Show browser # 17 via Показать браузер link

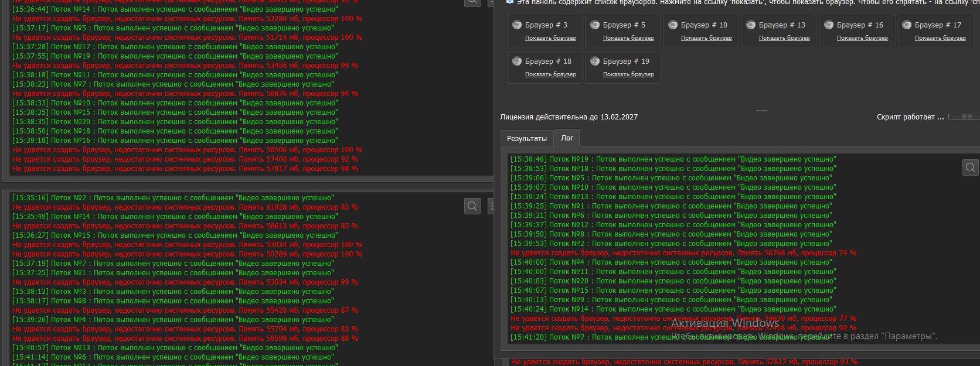click(x=940, y=38)
